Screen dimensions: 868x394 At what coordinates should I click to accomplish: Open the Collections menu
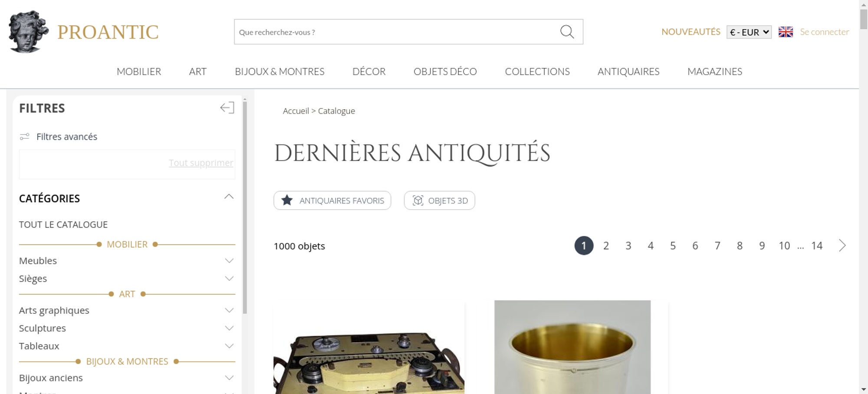(537, 72)
